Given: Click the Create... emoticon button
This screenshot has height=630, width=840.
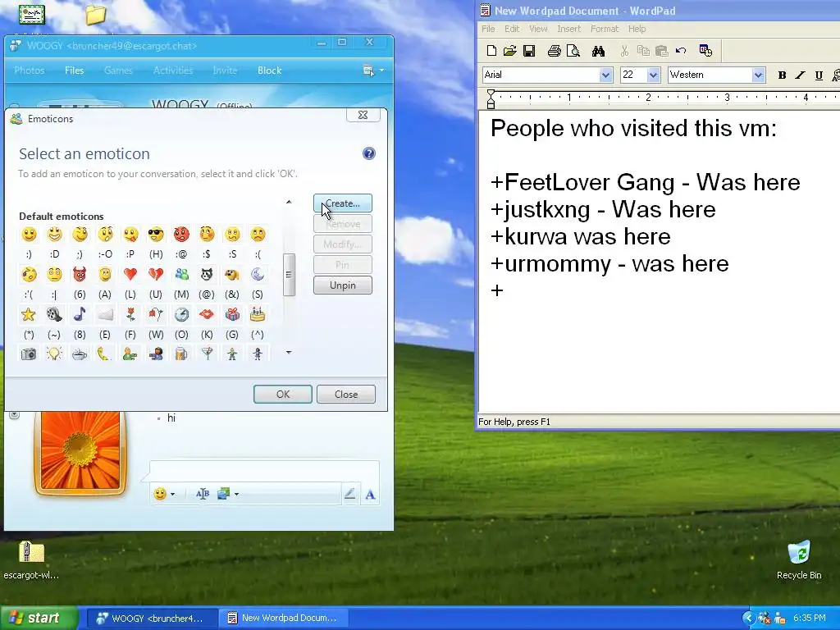Looking at the screenshot, I should tap(342, 203).
